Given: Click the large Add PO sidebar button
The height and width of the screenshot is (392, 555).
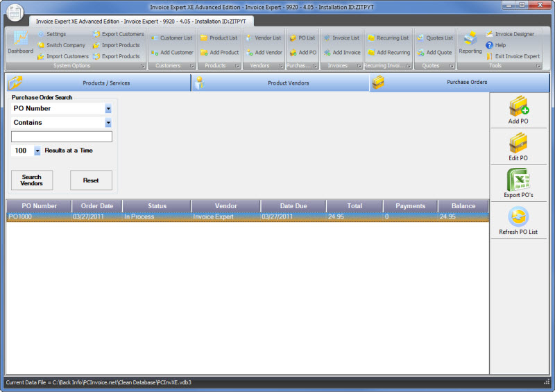Looking at the screenshot, I should tap(518, 110).
